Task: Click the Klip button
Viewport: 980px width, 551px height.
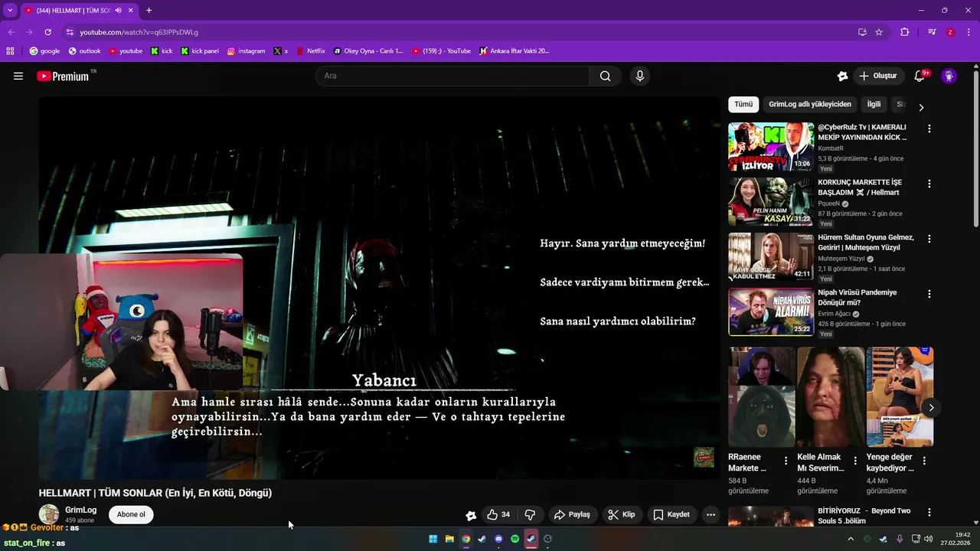Action: tap(621, 515)
